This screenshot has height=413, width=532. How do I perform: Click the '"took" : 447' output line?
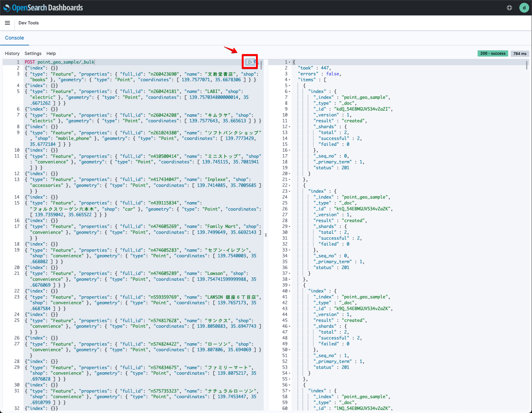[x=314, y=68]
